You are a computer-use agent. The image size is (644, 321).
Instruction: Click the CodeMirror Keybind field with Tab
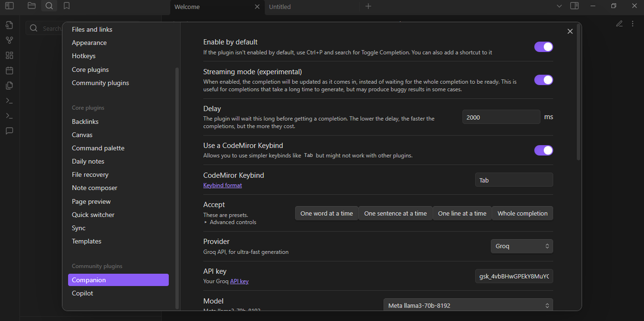pyautogui.click(x=514, y=180)
